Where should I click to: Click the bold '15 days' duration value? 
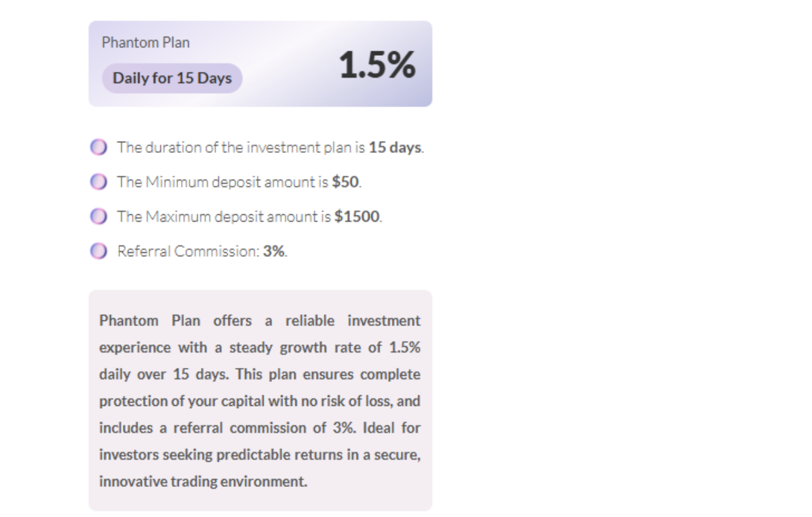click(x=395, y=147)
